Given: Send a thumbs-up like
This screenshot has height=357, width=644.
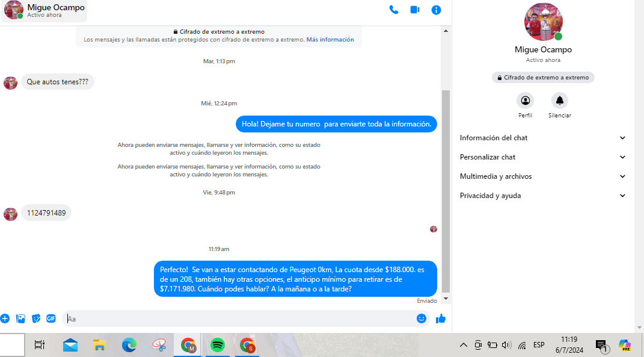Looking at the screenshot, I should [441, 318].
